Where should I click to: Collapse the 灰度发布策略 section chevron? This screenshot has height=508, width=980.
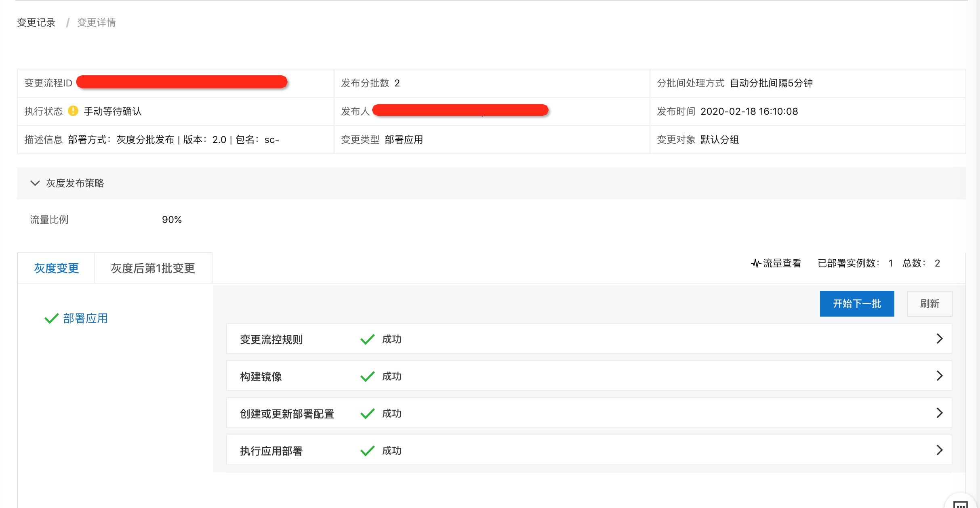pyautogui.click(x=35, y=183)
